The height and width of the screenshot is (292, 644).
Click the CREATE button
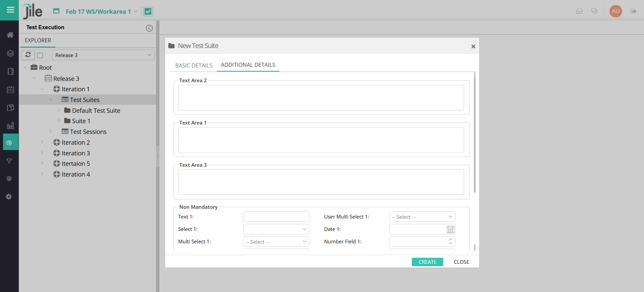(x=427, y=262)
